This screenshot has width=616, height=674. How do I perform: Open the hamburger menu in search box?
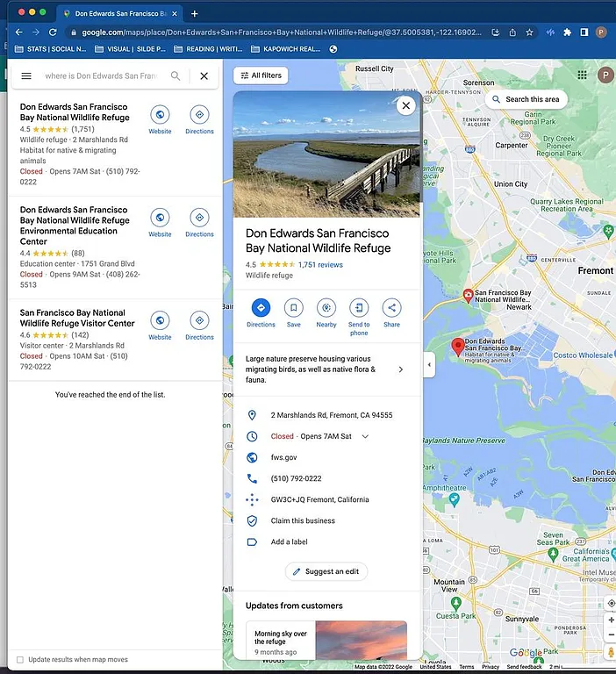coord(26,76)
